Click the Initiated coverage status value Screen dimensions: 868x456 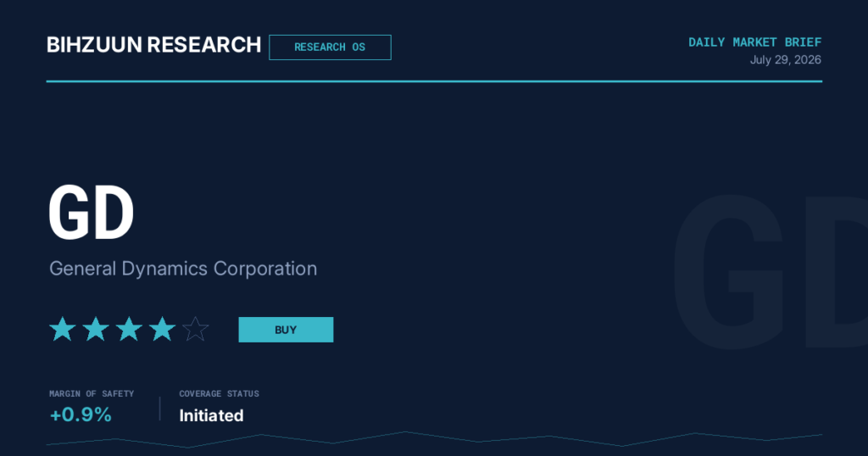click(x=211, y=415)
